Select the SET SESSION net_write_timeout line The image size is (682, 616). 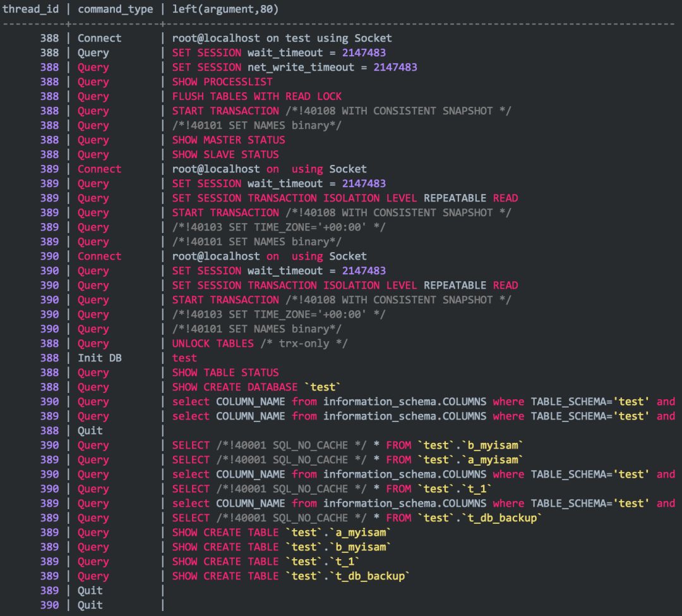[294, 68]
